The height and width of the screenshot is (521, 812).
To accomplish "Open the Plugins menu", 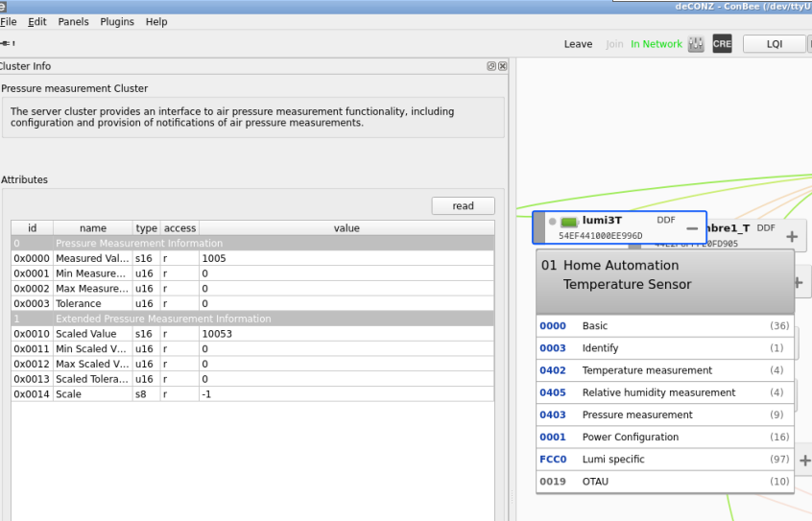I will 117,22.
